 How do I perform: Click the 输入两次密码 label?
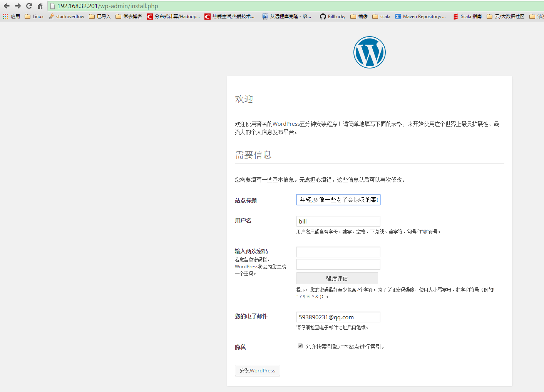coord(251,251)
